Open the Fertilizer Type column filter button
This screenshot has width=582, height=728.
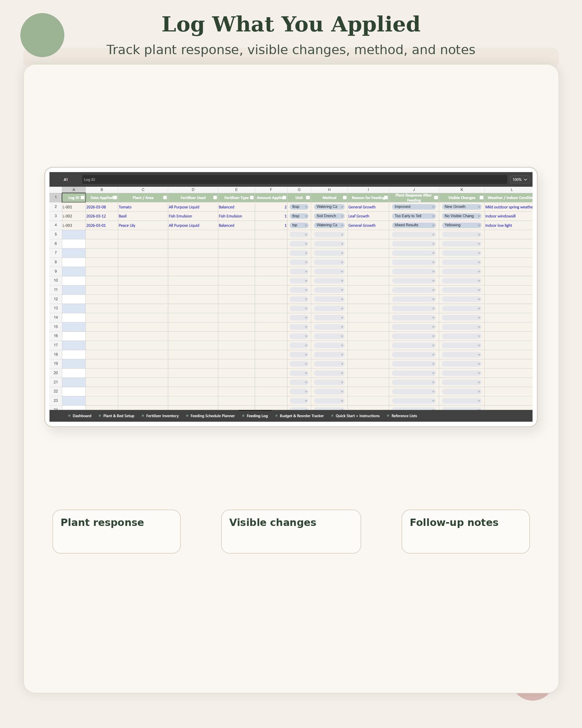point(252,197)
